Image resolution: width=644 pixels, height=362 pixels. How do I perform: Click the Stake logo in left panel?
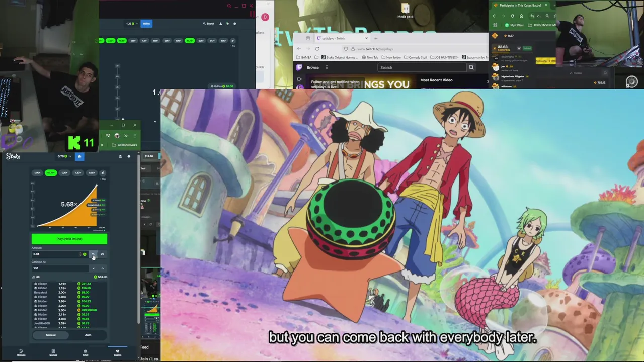tap(13, 156)
